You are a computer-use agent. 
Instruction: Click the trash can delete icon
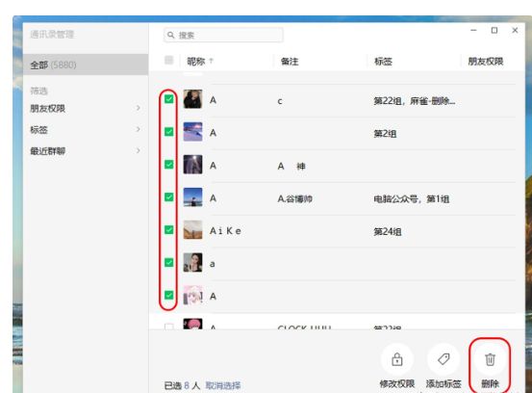pyautogui.click(x=490, y=359)
